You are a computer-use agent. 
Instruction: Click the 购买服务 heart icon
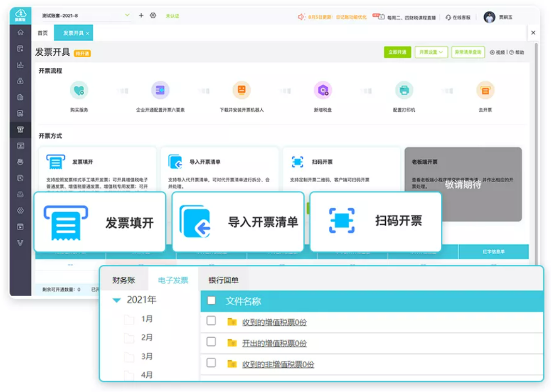click(79, 90)
